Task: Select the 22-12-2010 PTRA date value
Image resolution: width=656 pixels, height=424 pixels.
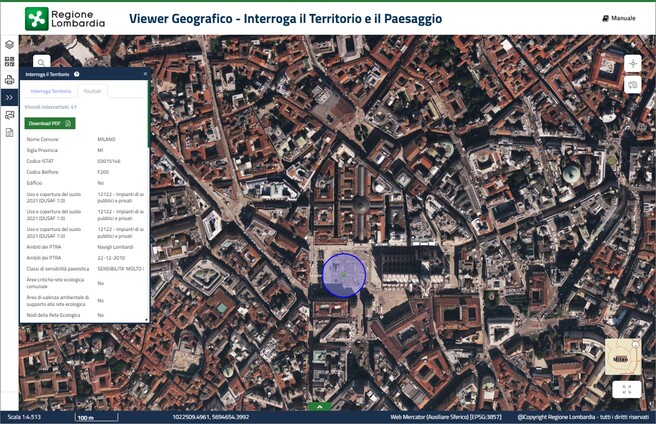Action: (x=111, y=258)
